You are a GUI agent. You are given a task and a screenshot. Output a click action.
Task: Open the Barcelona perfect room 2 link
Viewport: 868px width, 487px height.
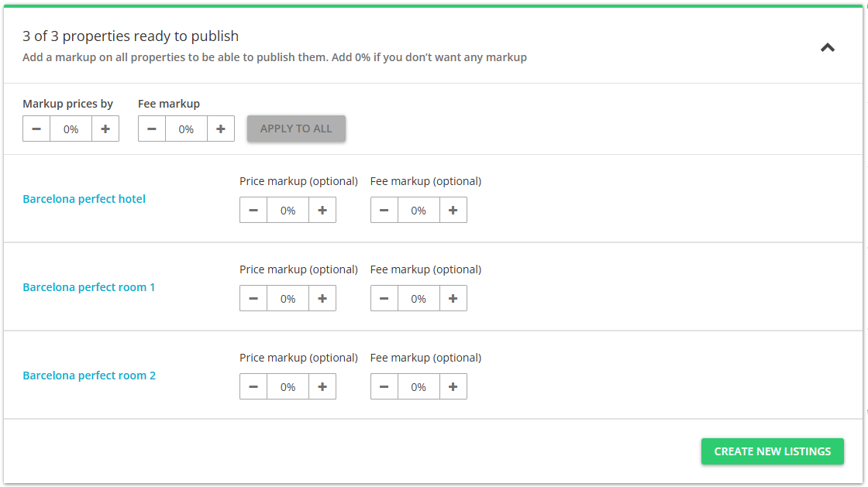89,376
